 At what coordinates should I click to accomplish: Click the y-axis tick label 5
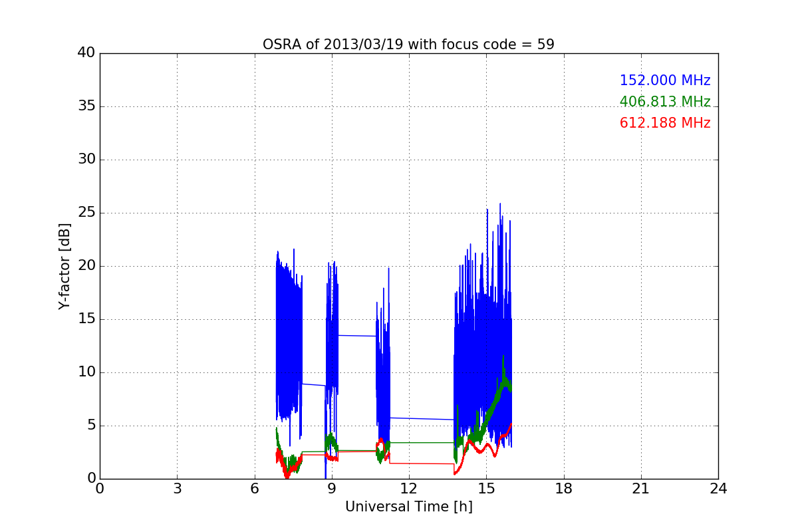point(90,426)
